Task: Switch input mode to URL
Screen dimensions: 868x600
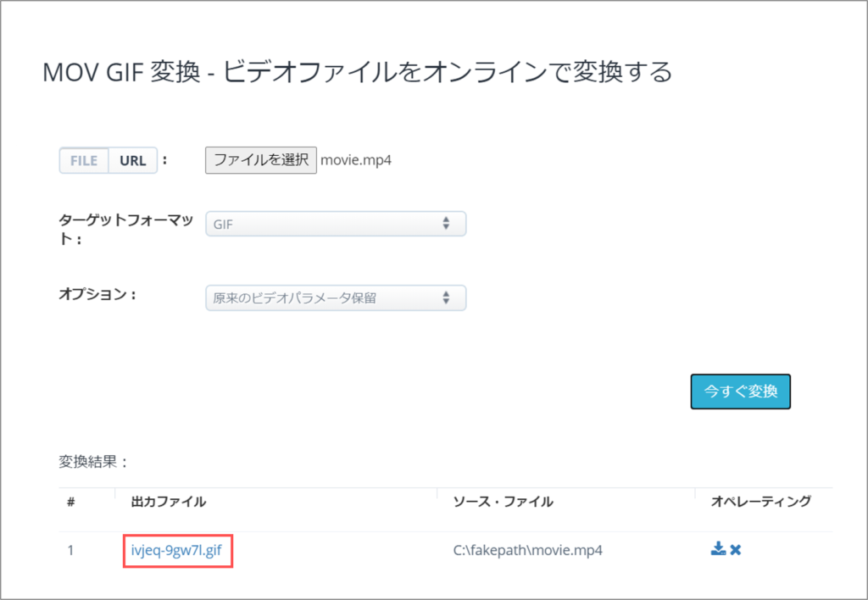Action: pos(133,160)
